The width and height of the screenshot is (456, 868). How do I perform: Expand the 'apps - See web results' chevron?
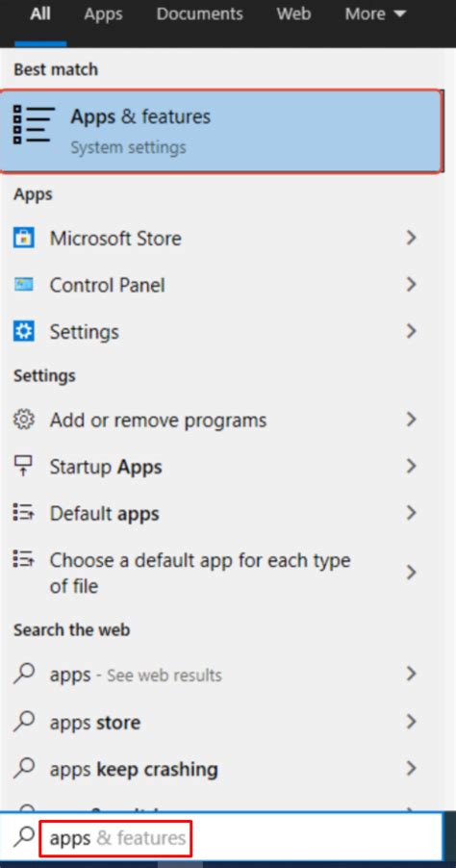coord(411,674)
